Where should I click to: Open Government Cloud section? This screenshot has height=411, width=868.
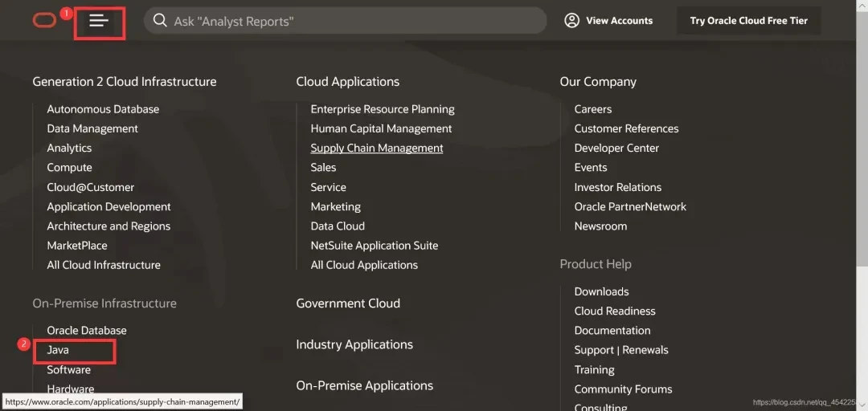(x=348, y=303)
